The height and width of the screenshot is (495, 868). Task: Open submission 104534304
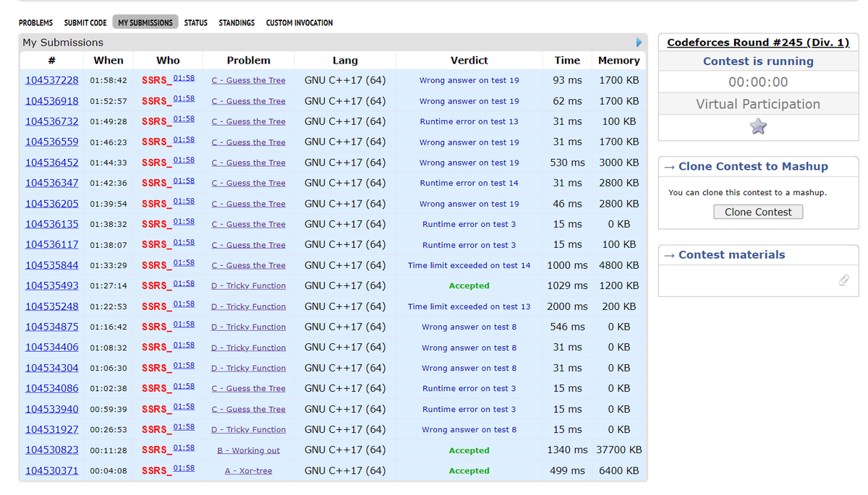coord(52,368)
